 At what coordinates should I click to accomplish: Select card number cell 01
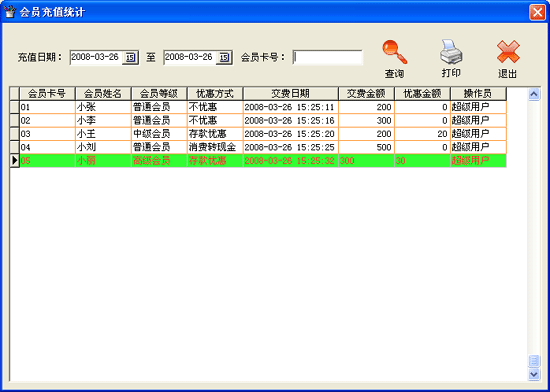pos(47,107)
